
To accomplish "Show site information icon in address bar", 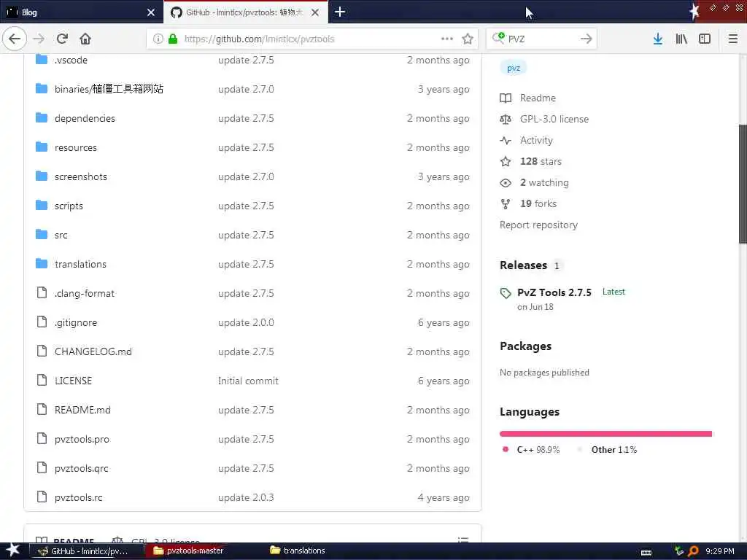I will 158,39.
